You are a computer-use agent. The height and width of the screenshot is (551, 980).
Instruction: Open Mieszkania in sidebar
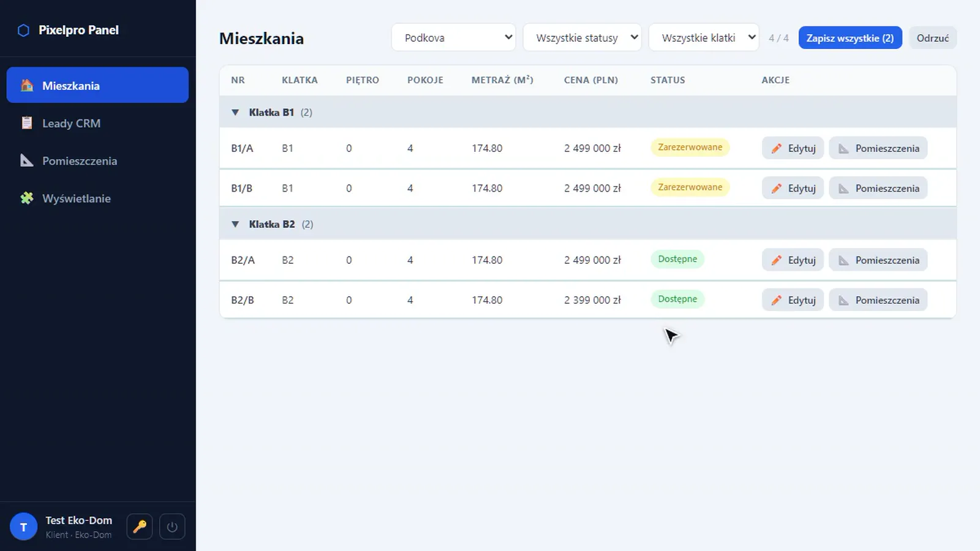(97, 85)
